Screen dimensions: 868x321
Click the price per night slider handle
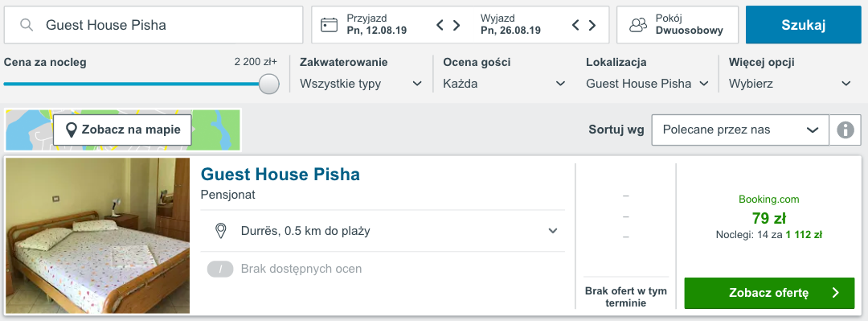pyautogui.click(x=269, y=84)
